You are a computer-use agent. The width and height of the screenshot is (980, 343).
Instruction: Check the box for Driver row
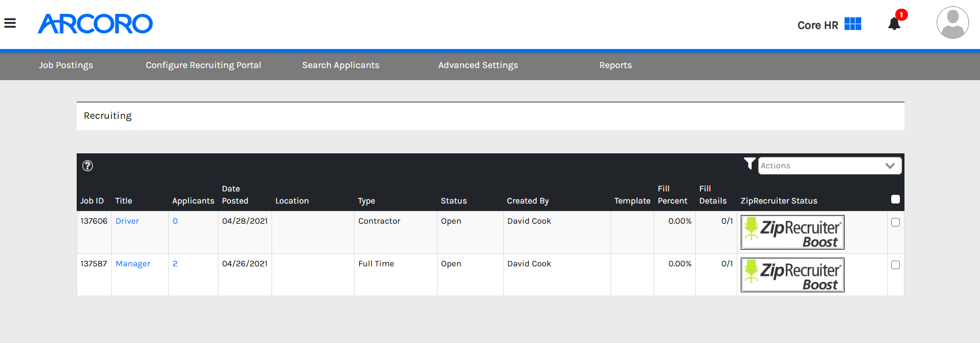(895, 223)
